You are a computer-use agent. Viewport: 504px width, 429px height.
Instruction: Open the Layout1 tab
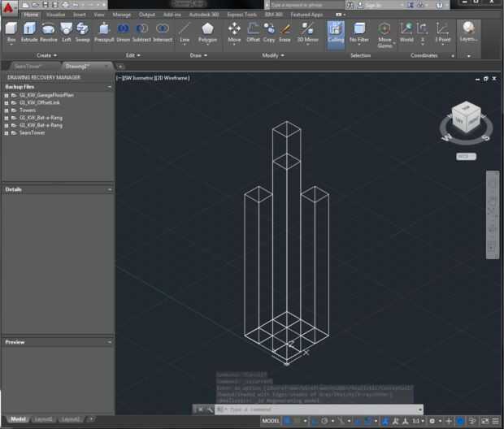pyautogui.click(x=44, y=419)
